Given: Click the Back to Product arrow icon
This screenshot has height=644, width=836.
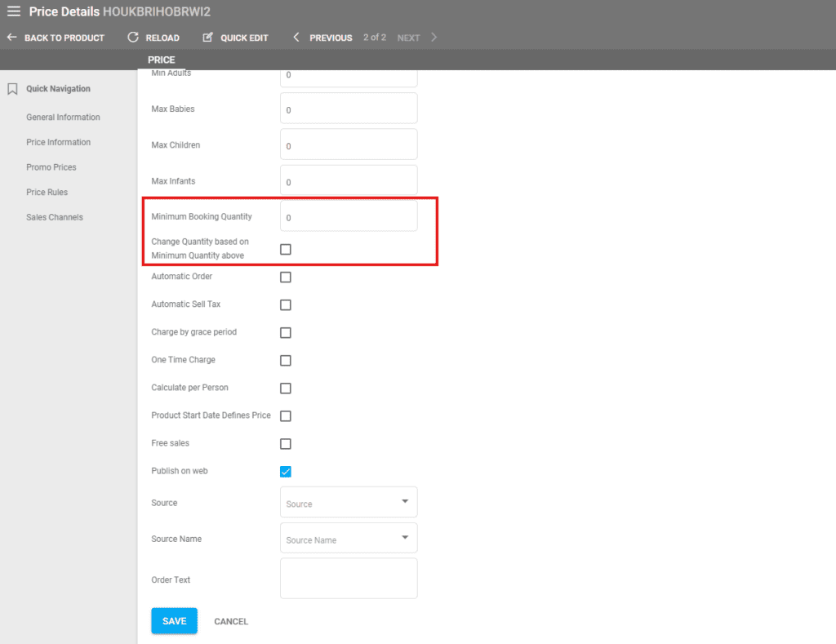Looking at the screenshot, I should [11, 38].
